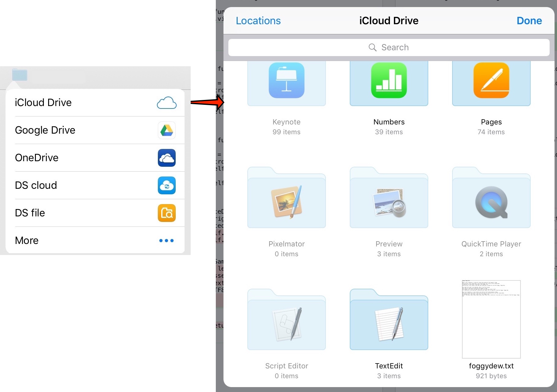Click the '0 items' count under Script Editor
The height and width of the screenshot is (392, 557).
pyautogui.click(x=286, y=376)
